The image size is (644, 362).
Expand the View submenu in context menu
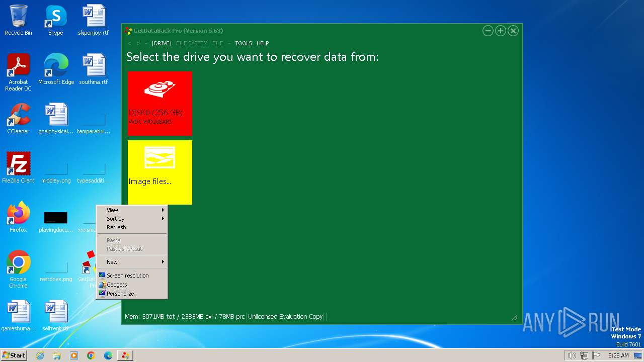pos(132,210)
